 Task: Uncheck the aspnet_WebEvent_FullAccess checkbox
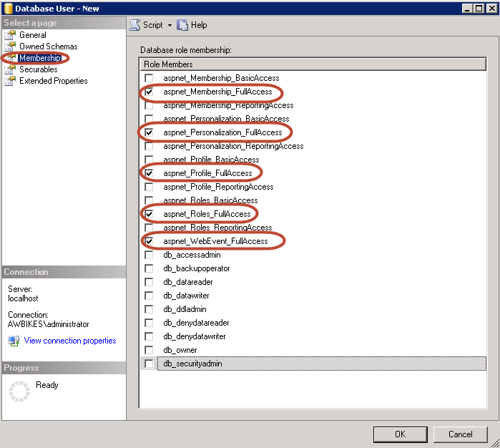click(x=149, y=241)
